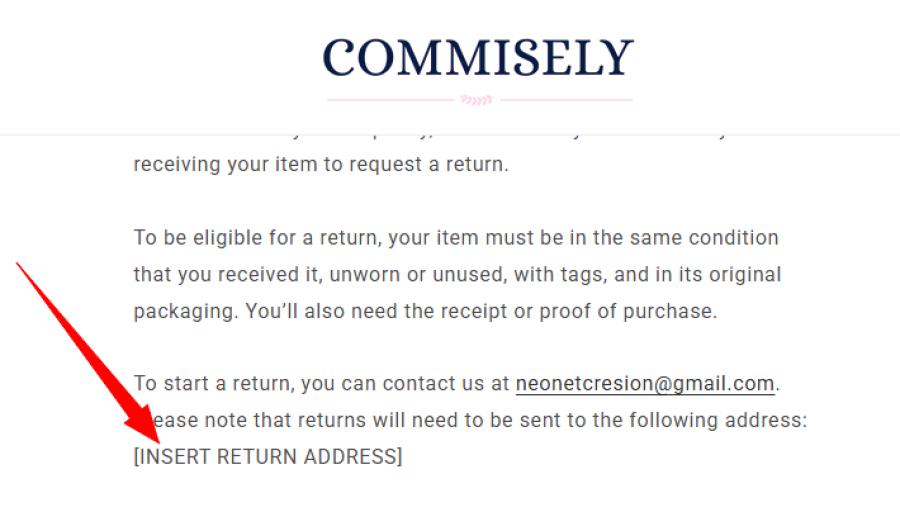Screen dimensions: 900x512
Task: Click the "receiving your item to request" line
Action: coord(320,165)
